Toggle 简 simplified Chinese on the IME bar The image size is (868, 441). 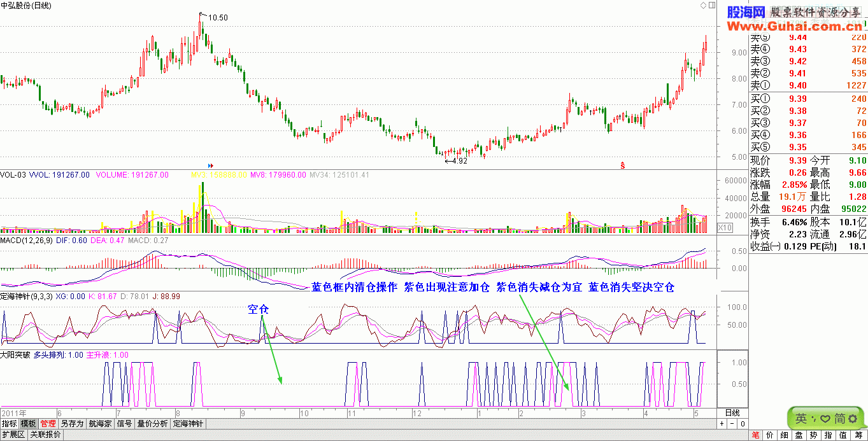(839, 419)
